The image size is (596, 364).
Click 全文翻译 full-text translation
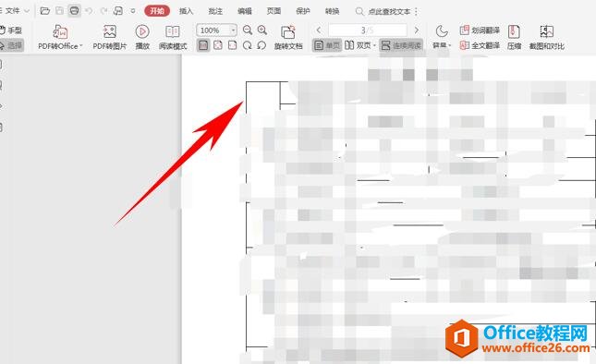pos(480,45)
